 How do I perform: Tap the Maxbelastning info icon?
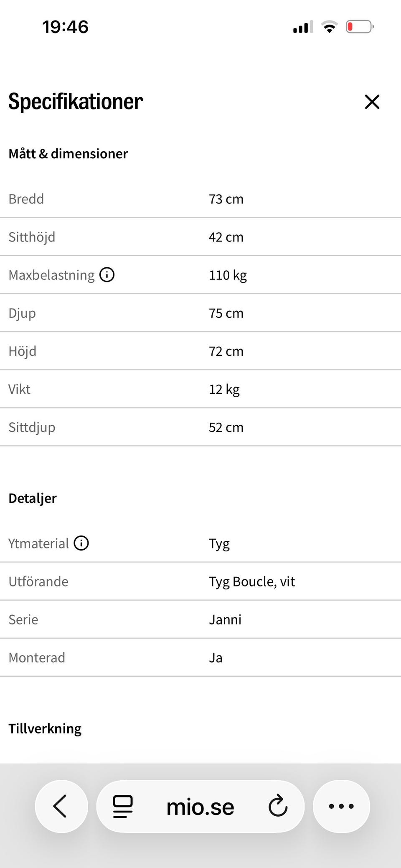point(107,275)
